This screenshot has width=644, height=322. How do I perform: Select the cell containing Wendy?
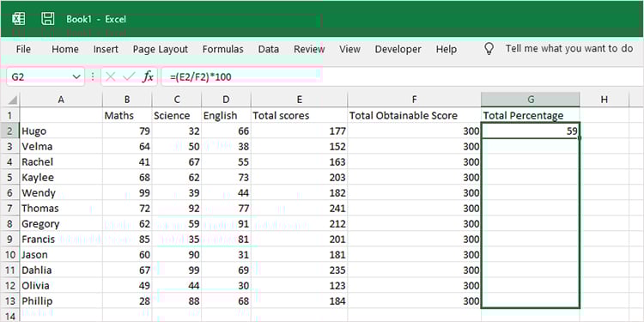coord(61,192)
